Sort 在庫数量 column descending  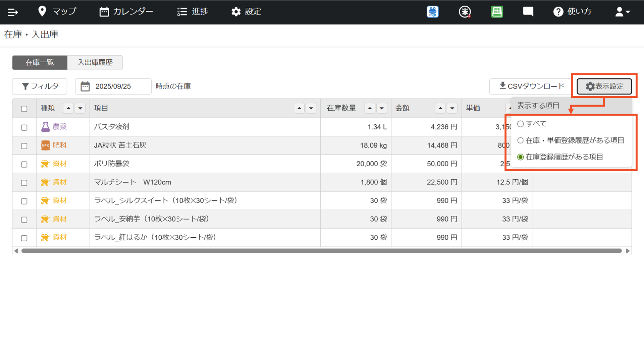point(382,108)
